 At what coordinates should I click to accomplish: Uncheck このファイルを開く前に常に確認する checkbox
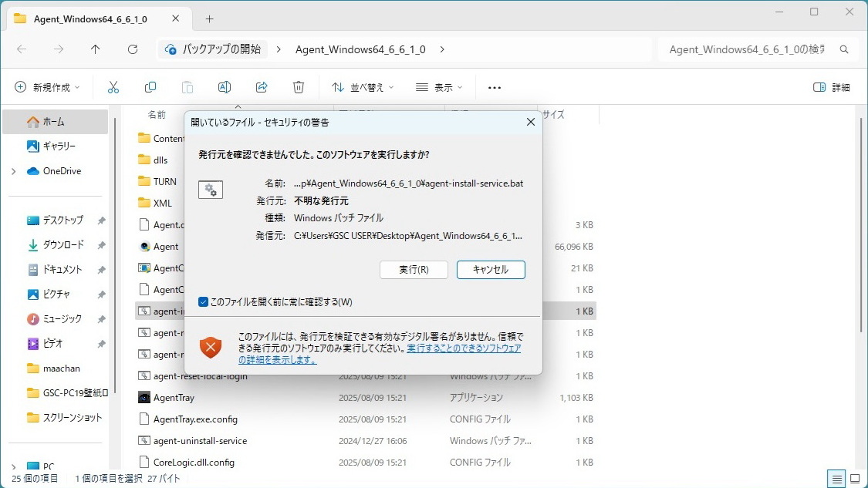(203, 301)
